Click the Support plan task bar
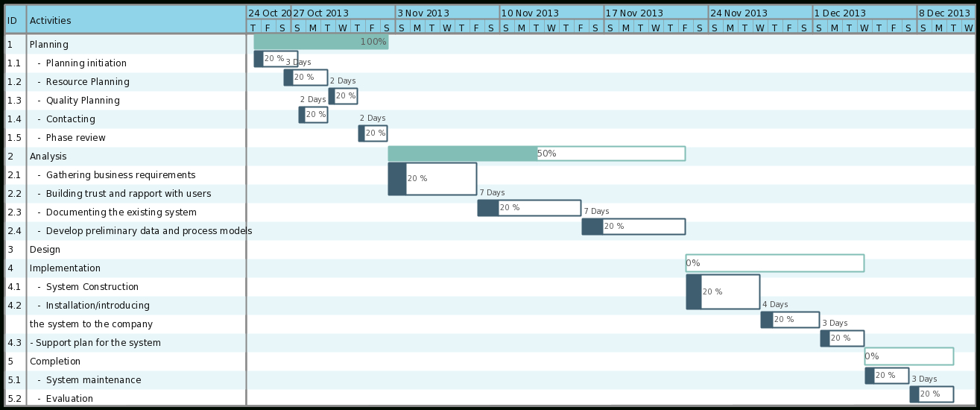980x410 pixels. click(842, 338)
